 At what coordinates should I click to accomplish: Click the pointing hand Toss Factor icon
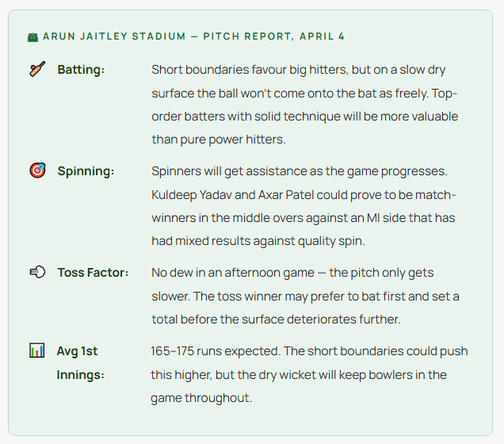[x=36, y=272]
